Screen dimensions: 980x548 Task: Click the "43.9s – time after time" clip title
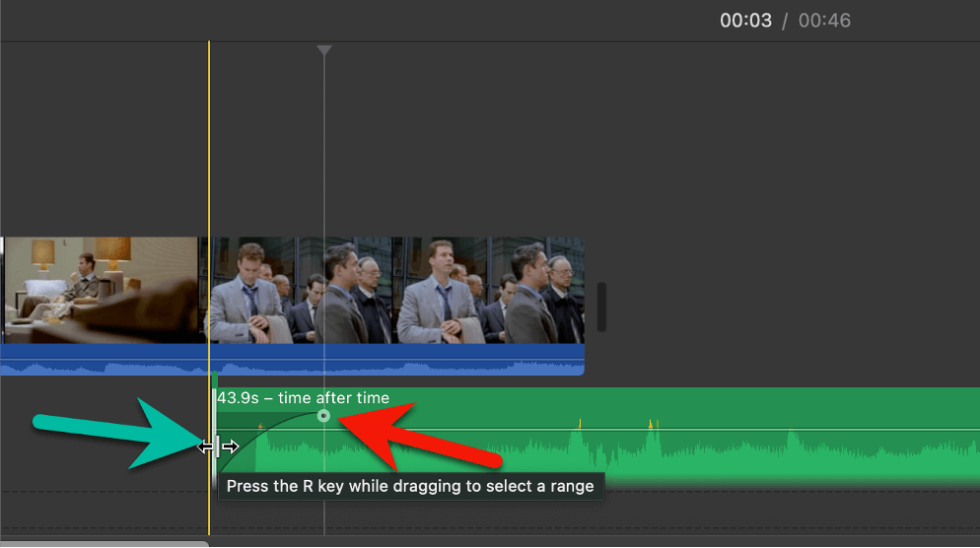pyautogui.click(x=303, y=398)
